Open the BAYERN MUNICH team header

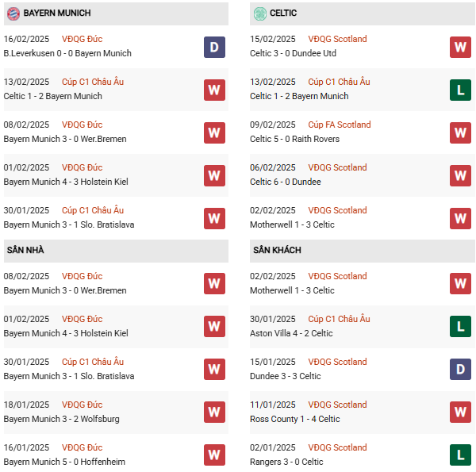point(57,13)
